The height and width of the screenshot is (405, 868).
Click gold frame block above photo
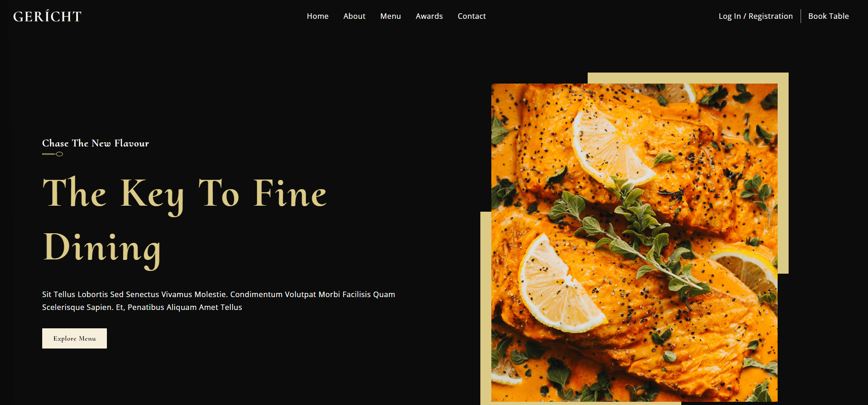(x=688, y=78)
